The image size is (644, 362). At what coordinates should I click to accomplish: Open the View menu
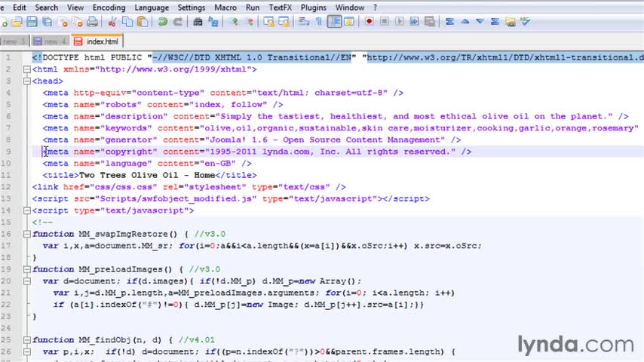click(75, 8)
